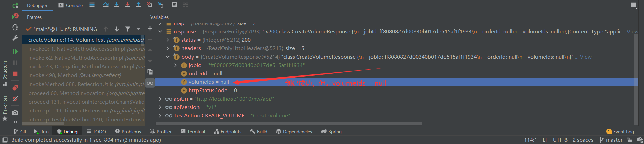Viewport: 644px width, 144px height.
Task: Toggle Mute Breakpoints icon
Action: click(15, 99)
